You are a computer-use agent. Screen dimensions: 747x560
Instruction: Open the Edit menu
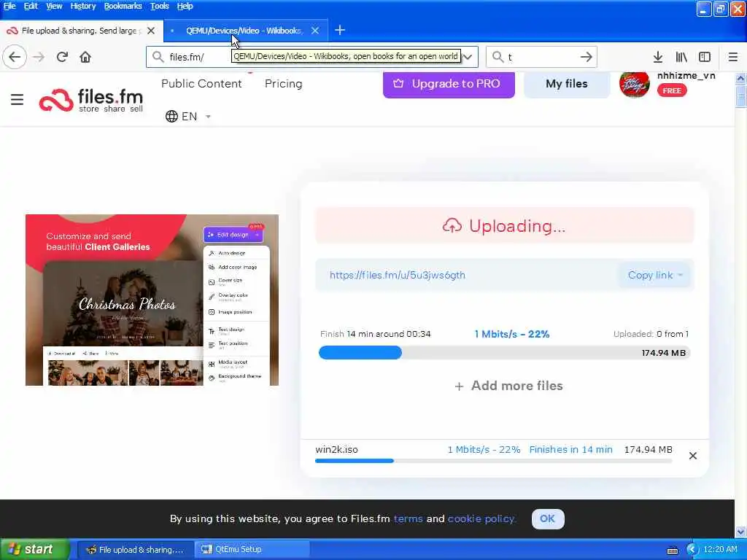31,6
